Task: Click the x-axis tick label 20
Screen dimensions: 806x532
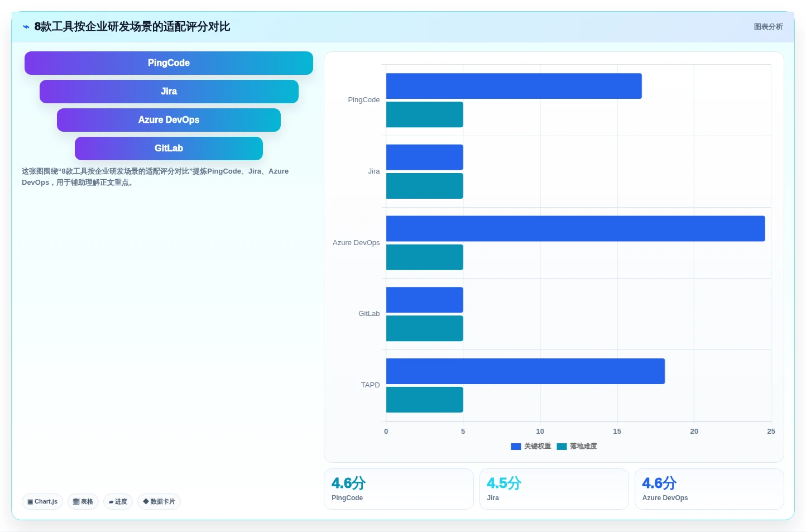Action: pyautogui.click(x=694, y=432)
